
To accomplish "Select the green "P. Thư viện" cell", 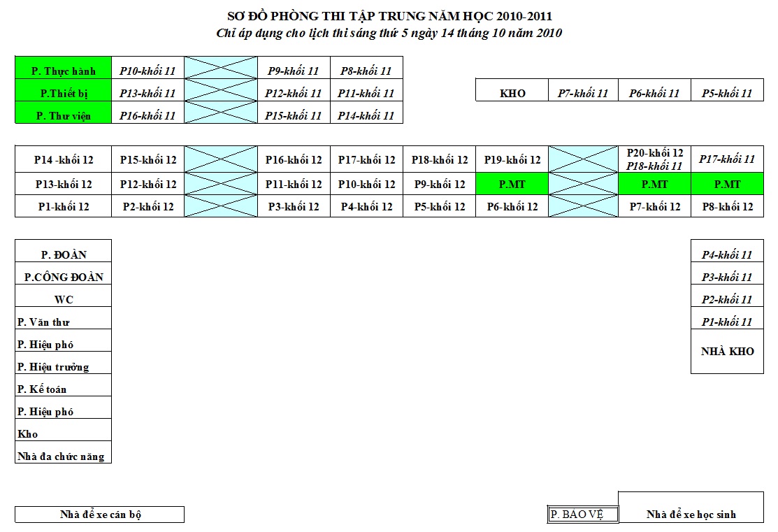I will pyautogui.click(x=63, y=115).
